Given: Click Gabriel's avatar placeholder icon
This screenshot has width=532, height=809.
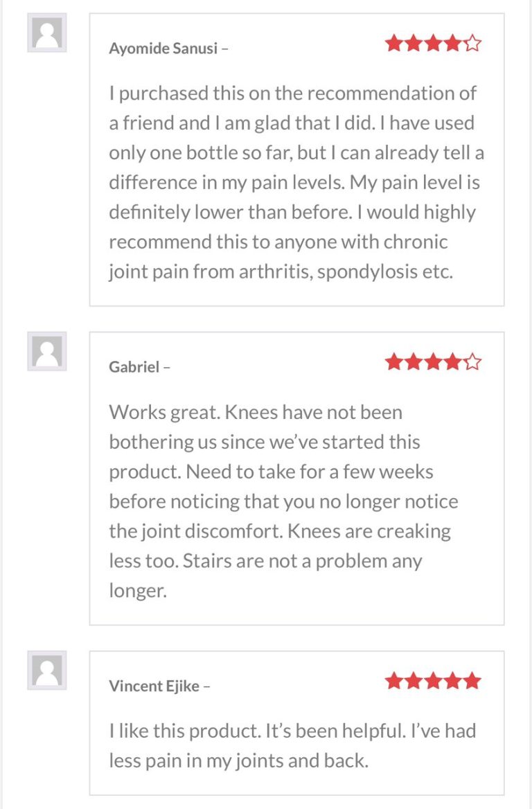Looking at the screenshot, I should (47, 351).
